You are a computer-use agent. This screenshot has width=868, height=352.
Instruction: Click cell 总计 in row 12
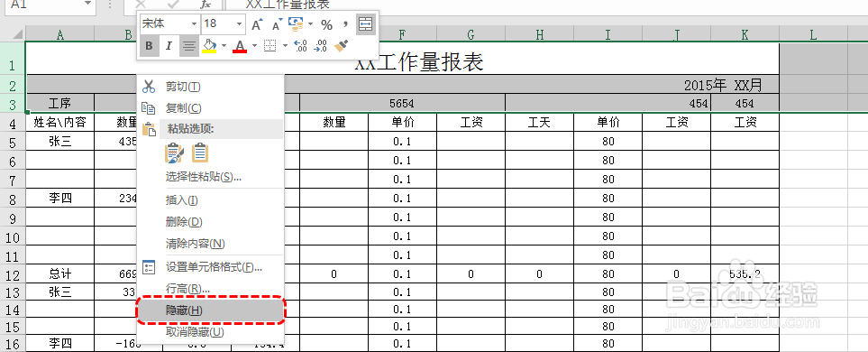point(59,273)
